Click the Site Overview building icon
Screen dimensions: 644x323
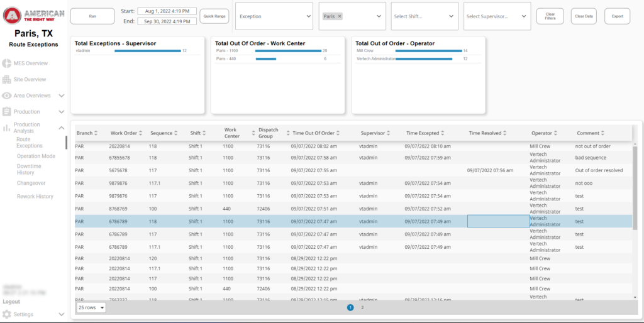6,79
